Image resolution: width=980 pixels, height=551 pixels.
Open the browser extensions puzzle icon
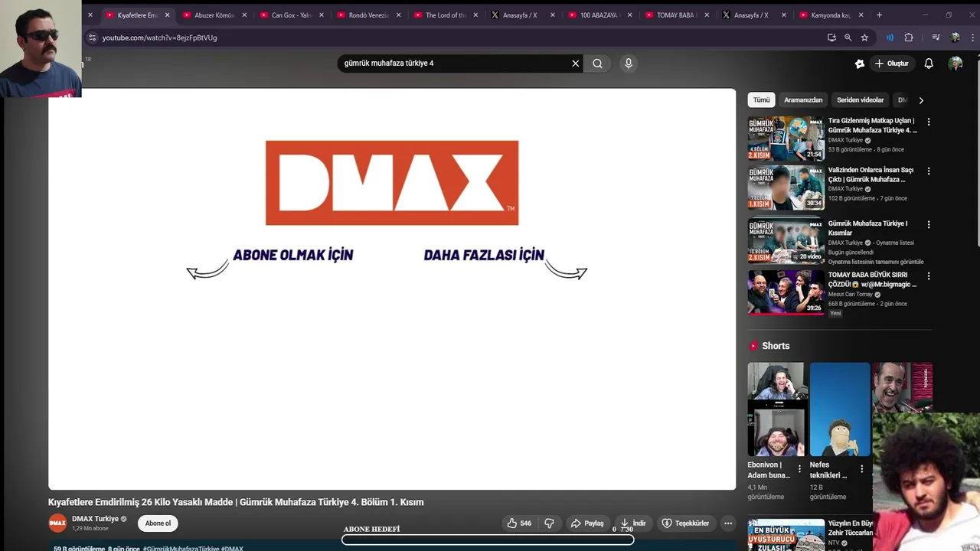click(909, 37)
